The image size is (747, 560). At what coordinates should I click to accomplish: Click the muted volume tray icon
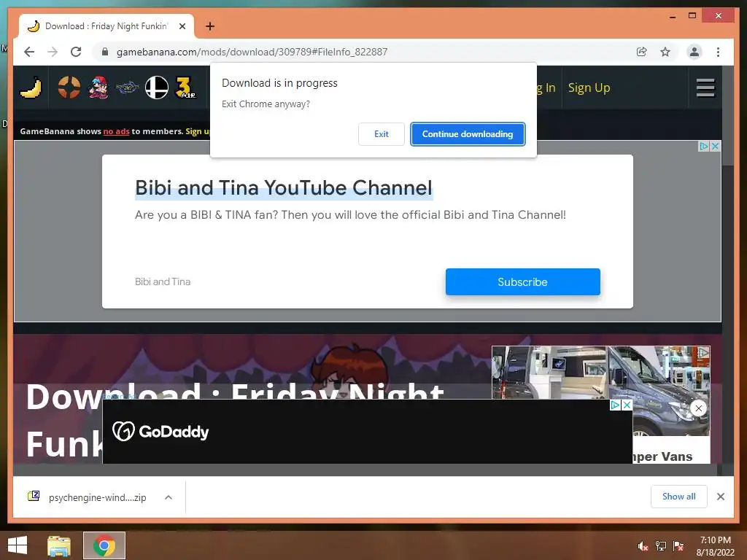pyautogui.click(x=643, y=546)
